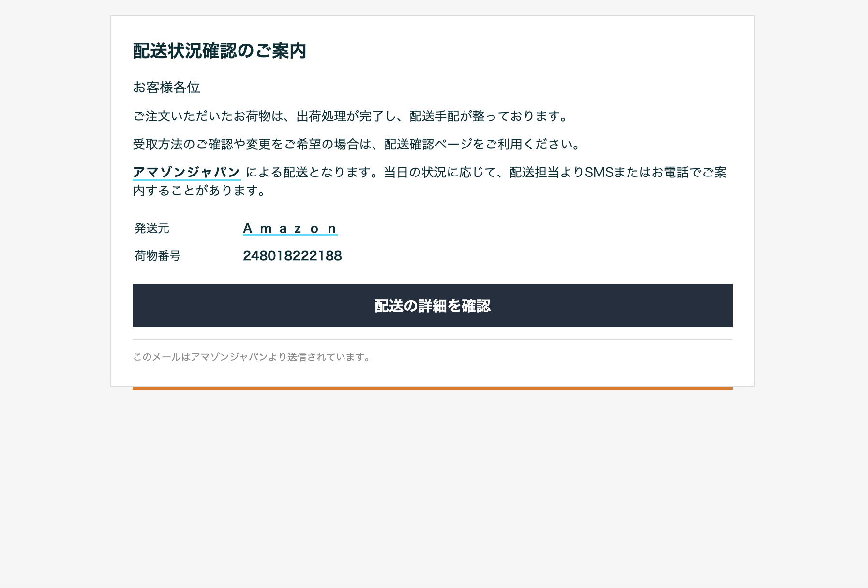Click the horizontal divider above the footer

pos(432,339)
